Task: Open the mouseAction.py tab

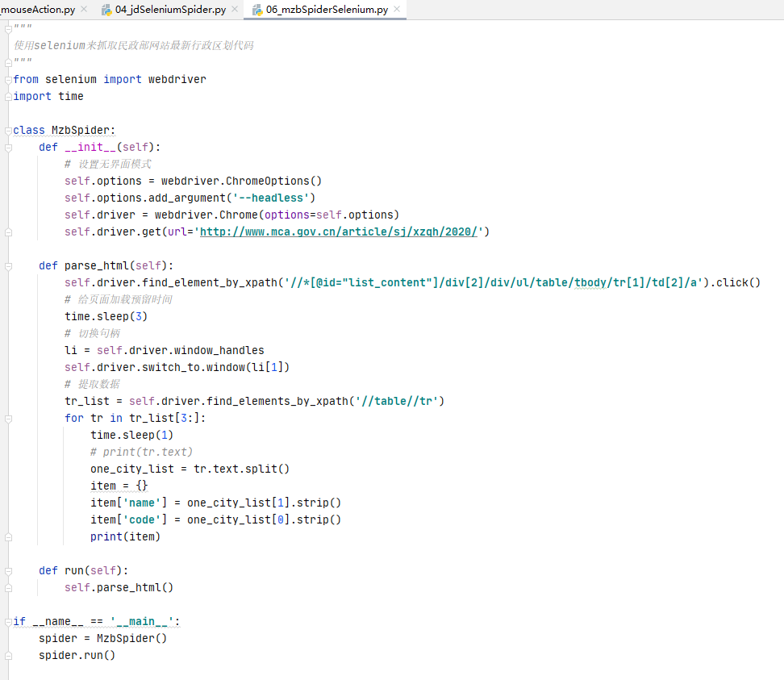Action: (x=37, y=10)
